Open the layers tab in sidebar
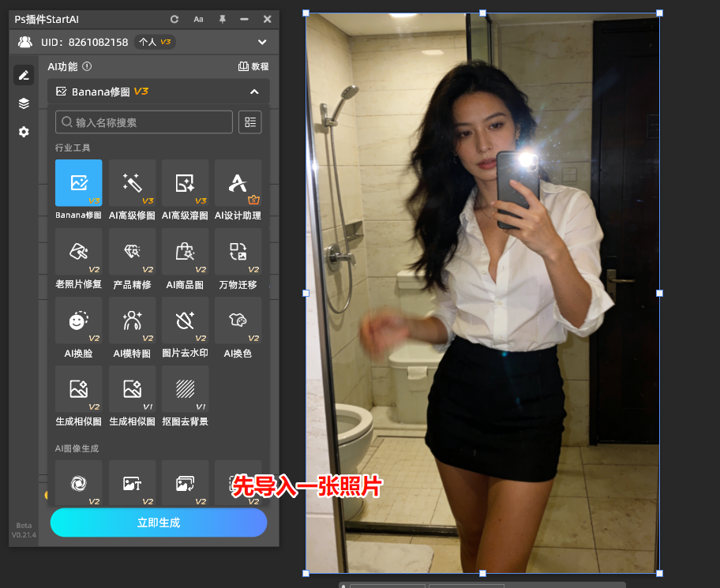The image size is (720, 588). (24, 103)
